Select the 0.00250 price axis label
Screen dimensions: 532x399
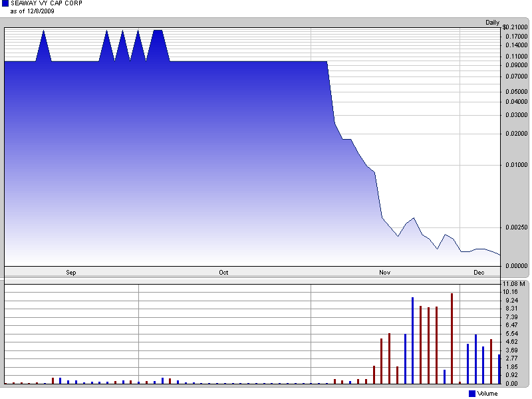pos(516,227)
